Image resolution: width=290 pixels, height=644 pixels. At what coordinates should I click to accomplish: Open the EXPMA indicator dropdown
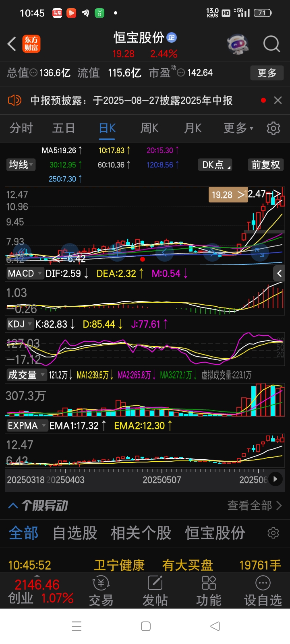pos(27,426)
